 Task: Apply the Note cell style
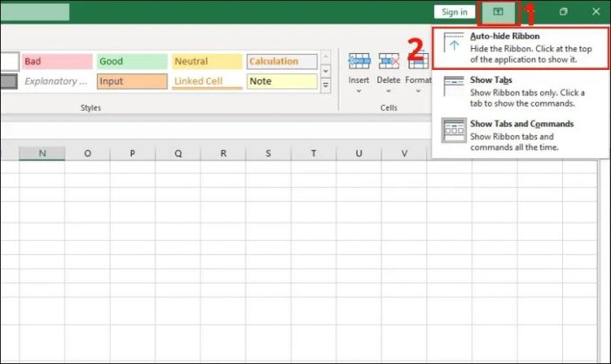tap(282, 81)
